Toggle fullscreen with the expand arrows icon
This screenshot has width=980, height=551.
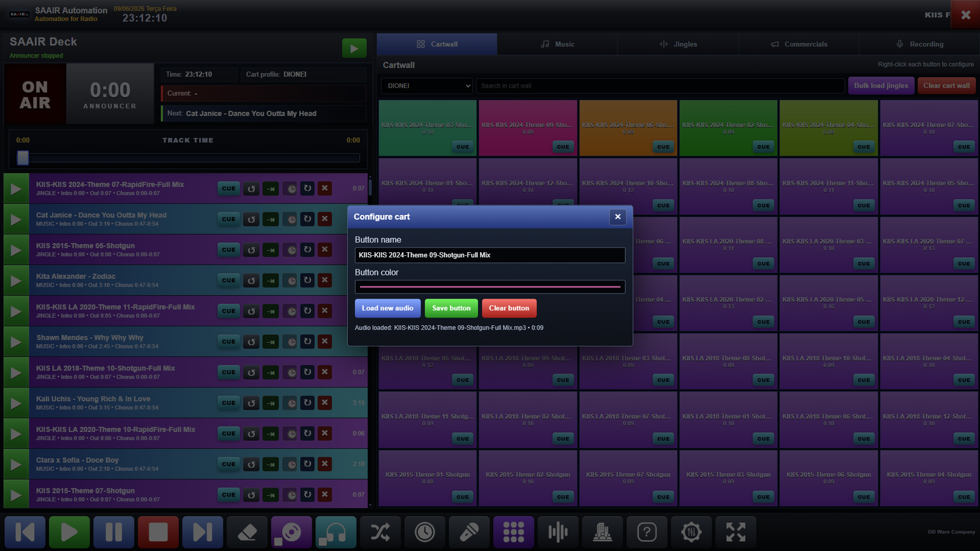(x=736, y=532)
